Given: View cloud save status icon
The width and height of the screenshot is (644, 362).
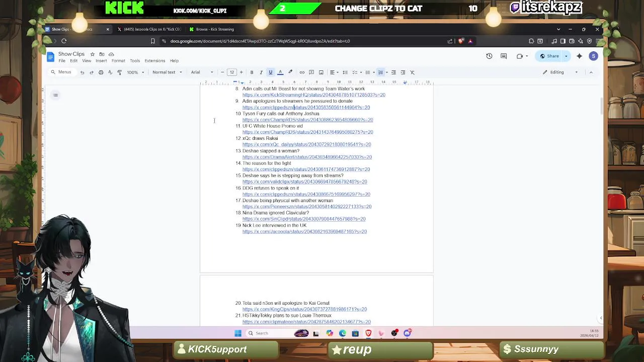Looking at the screenshot, I should 111,54.
